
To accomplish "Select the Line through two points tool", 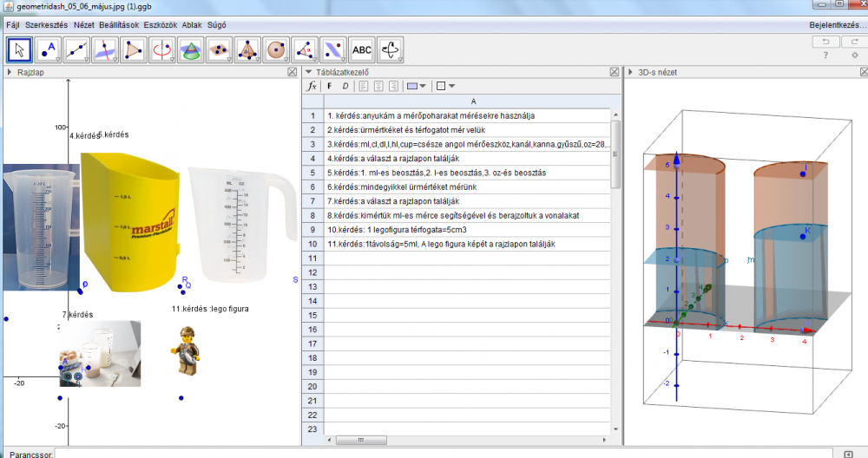I will tap(77, 49).
